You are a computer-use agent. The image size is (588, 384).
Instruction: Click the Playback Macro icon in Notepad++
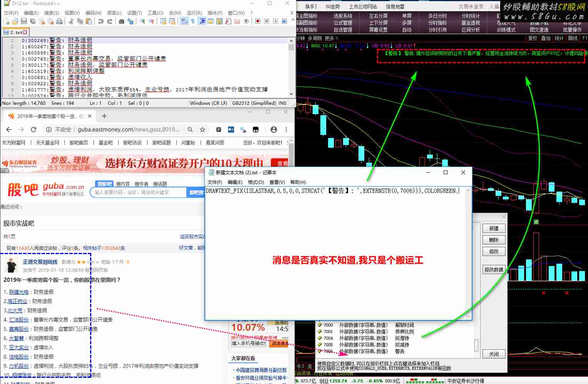pyautogui.click(x=275, y=21)
